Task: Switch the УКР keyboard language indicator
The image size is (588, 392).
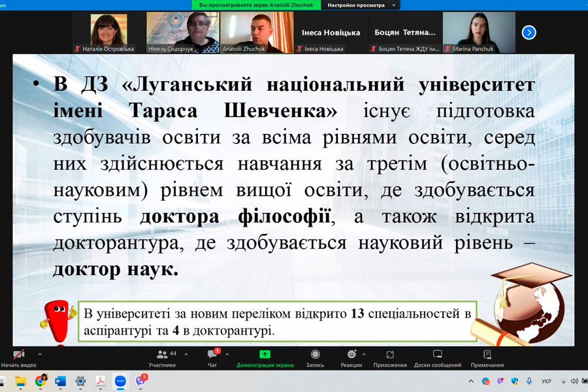Action: point(546,381)
